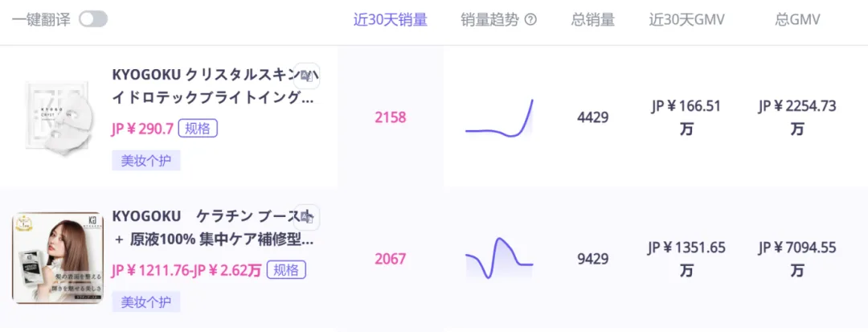Sort by 近30天销量 column
Screen dimensions: 868x332
pos(391,20)
